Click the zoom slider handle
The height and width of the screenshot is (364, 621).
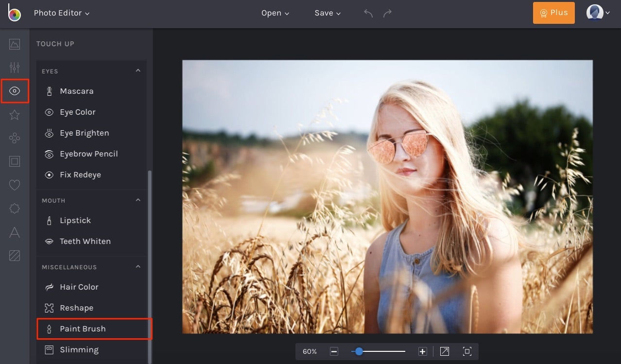[x=359, y=351]
